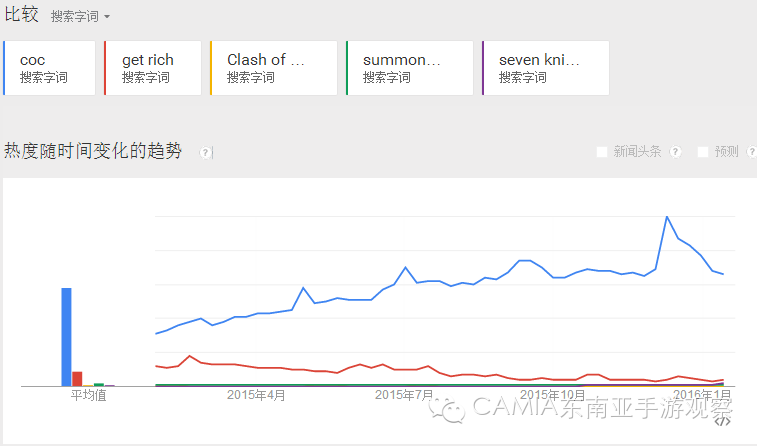Click the peak of the blue coc line
The width and height of the screenshot is (757, 446).
point(667,217)
